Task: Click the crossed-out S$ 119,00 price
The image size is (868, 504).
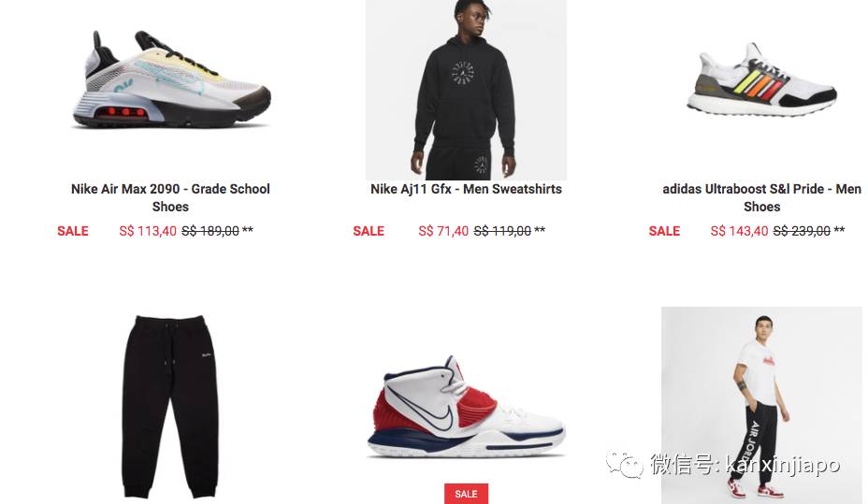Action: [x=502, y=231]
